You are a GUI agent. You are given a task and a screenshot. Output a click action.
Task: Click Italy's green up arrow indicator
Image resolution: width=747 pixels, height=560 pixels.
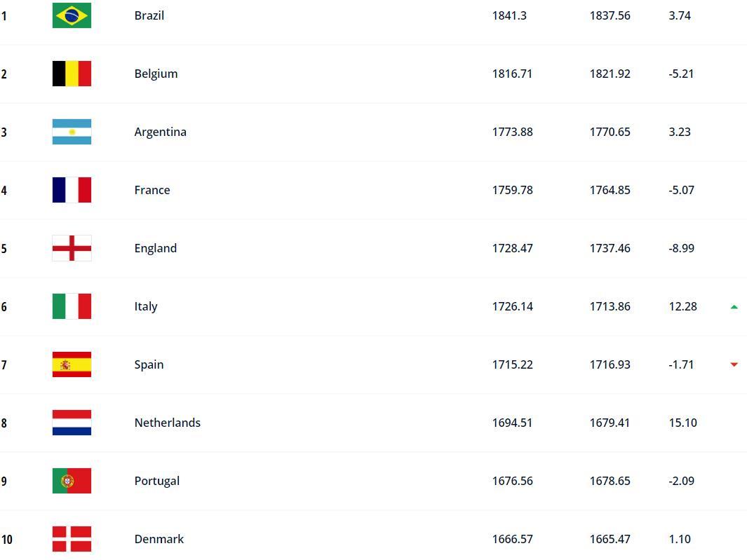[x=734, y=306]
